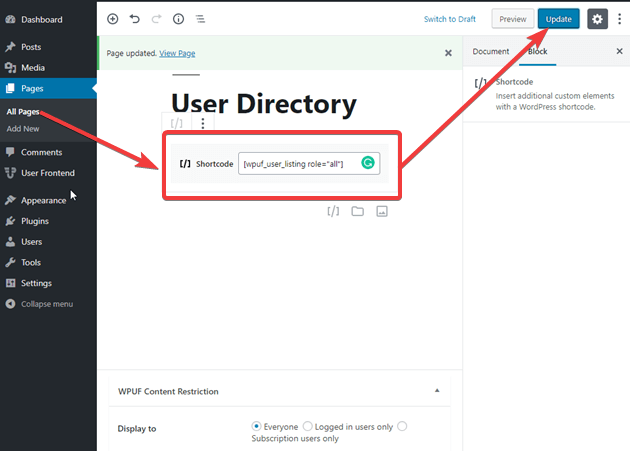Image resolution: width=630 pixels, height=451 pixels.
Task: Click the Update button
Action: 558,19
